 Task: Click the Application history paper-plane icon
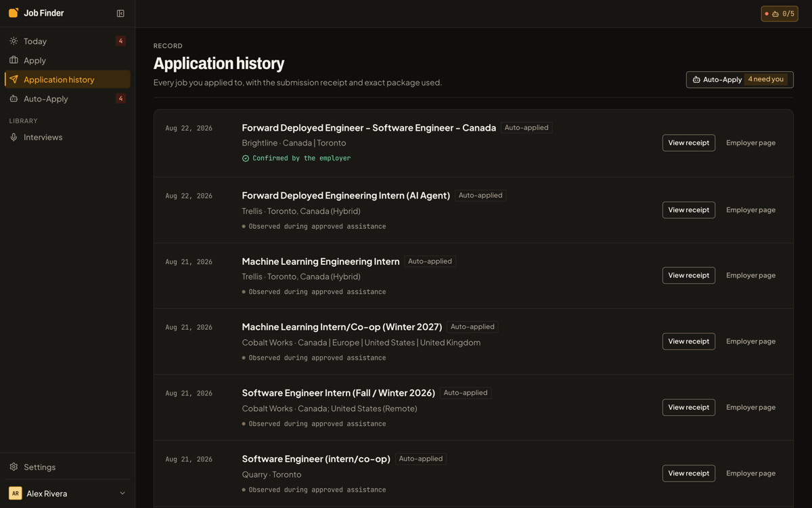click(14, 79)
